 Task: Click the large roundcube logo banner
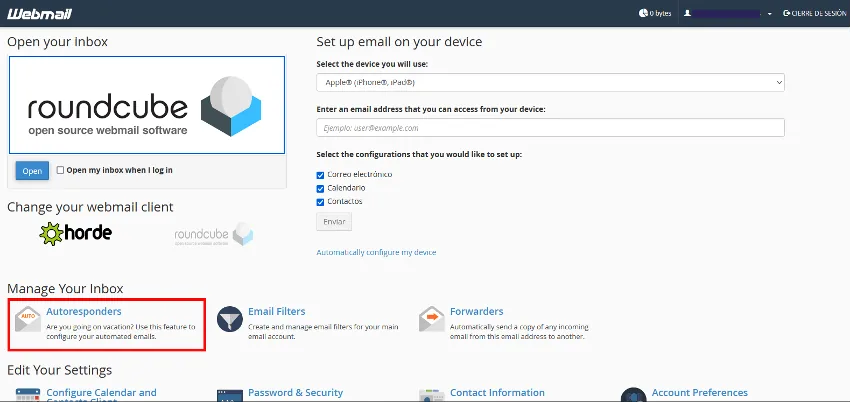147,105
